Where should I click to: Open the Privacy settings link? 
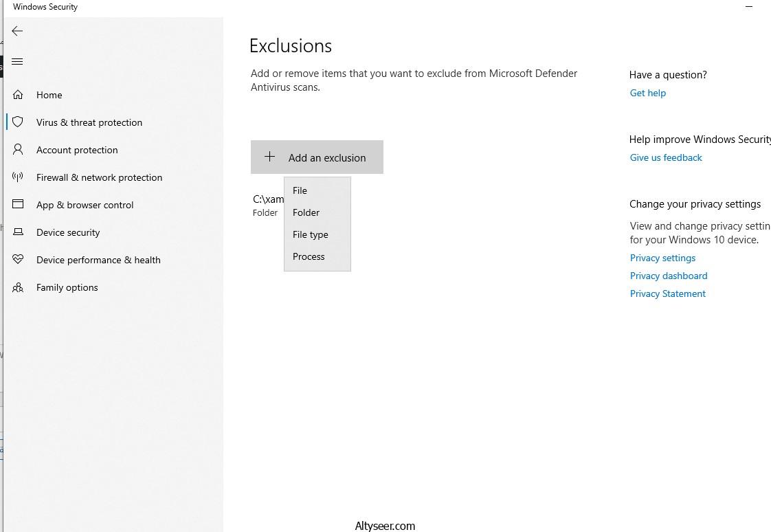coord(662,258)
